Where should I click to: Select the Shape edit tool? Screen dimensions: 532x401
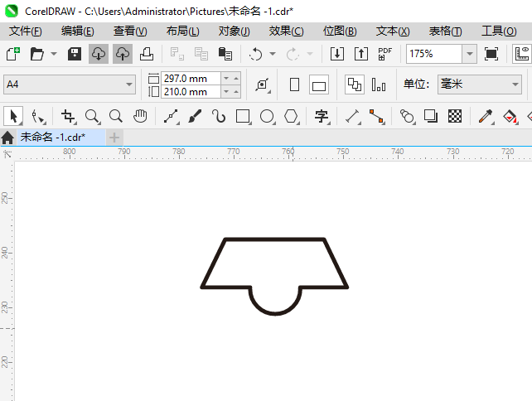(37, 116)
